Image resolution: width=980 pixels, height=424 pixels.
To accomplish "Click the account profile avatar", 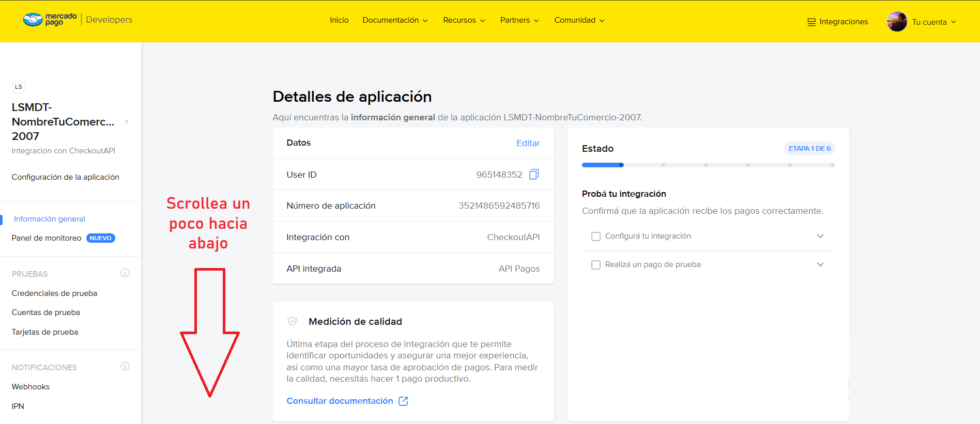I will click(x=897, y=22).
